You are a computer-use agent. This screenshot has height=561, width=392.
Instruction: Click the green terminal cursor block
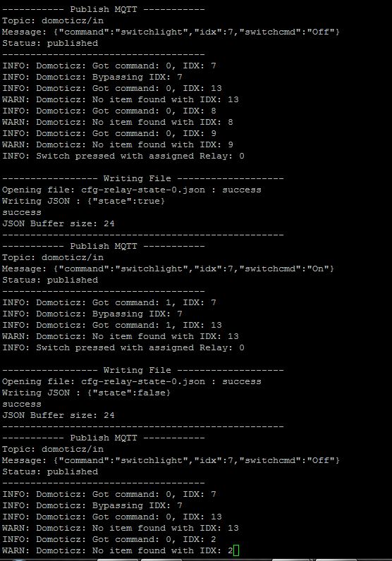pyautogui.click(x=236, y=550)
